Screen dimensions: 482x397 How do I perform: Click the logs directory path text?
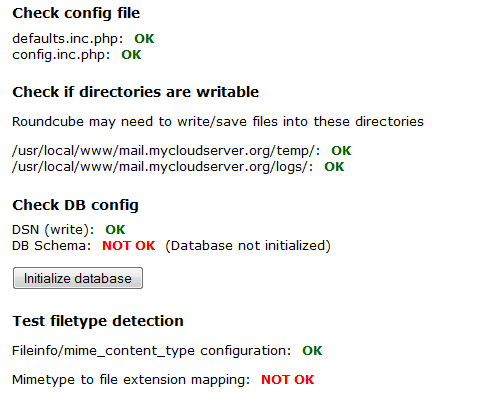[x=163, y=167]
